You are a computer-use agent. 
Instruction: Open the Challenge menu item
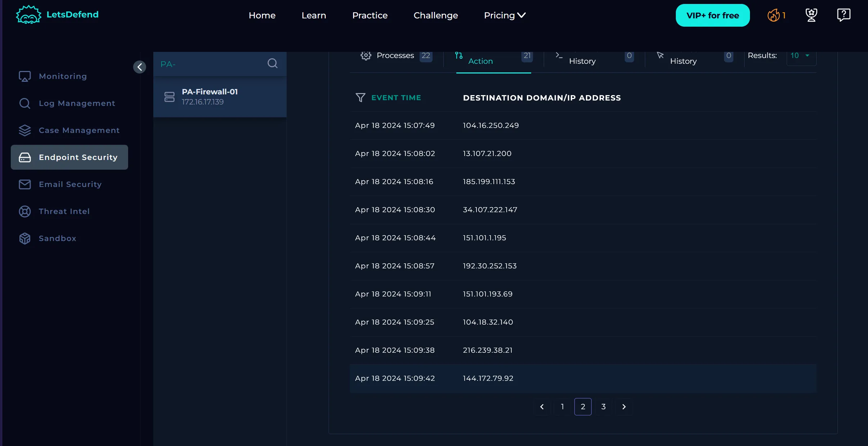pyautogui.click(x=435, y=15)
